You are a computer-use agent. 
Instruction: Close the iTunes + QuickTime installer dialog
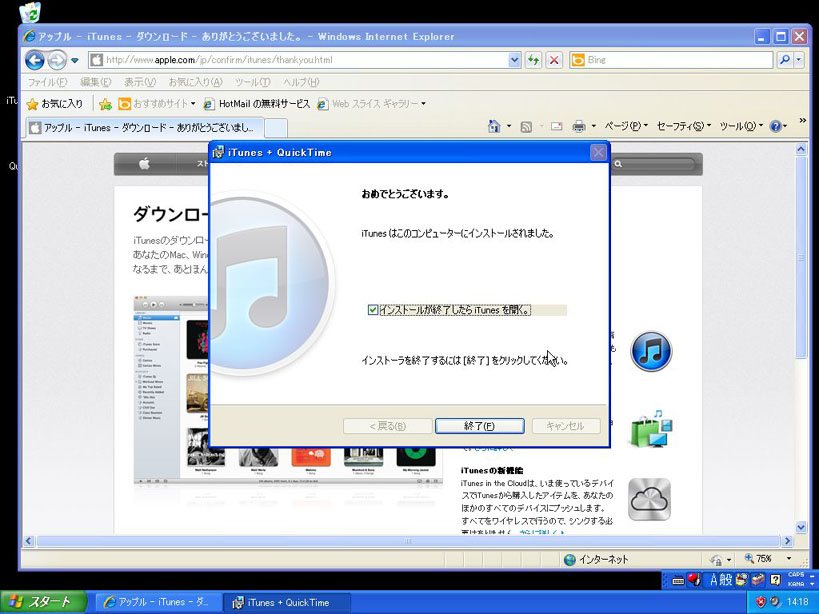[598, 152]
